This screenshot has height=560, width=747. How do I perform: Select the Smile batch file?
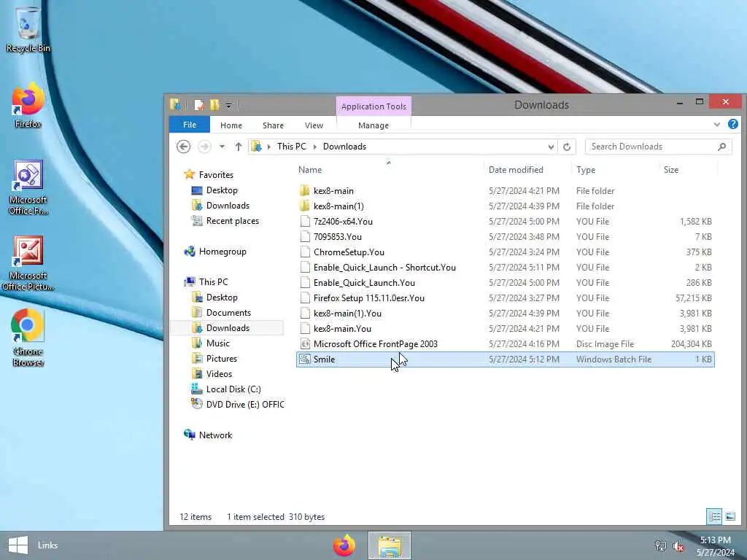tap(505, 359)
